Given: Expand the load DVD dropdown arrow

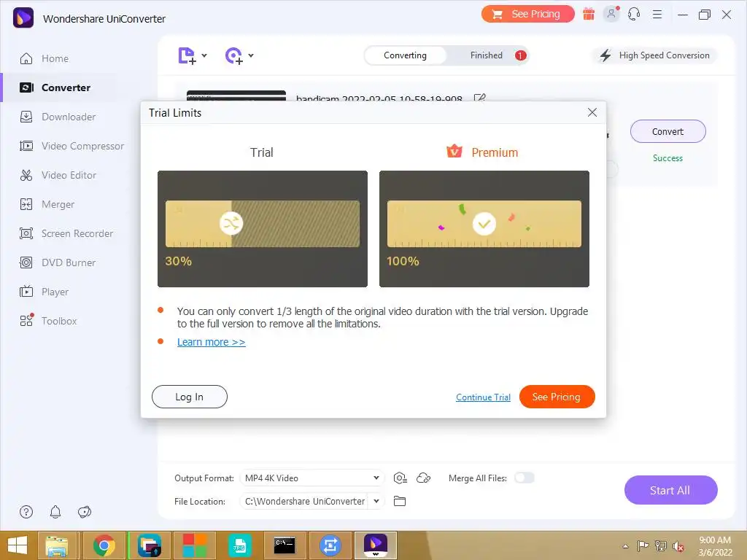Looking at the screenshot, I should 251,55.
